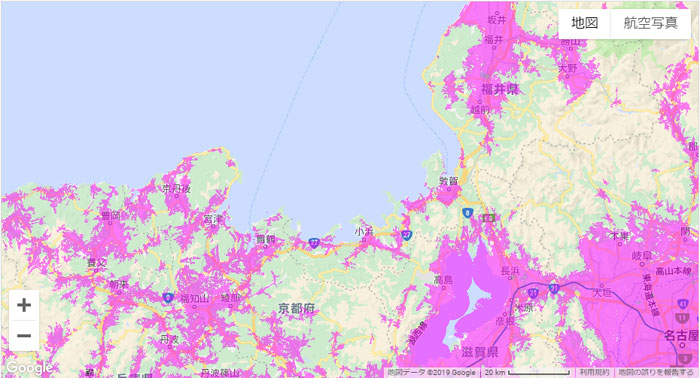The width and height of the screenshot is (700, 378).
Task: Switch to the 地図 map view
Action: pos(584,23)
